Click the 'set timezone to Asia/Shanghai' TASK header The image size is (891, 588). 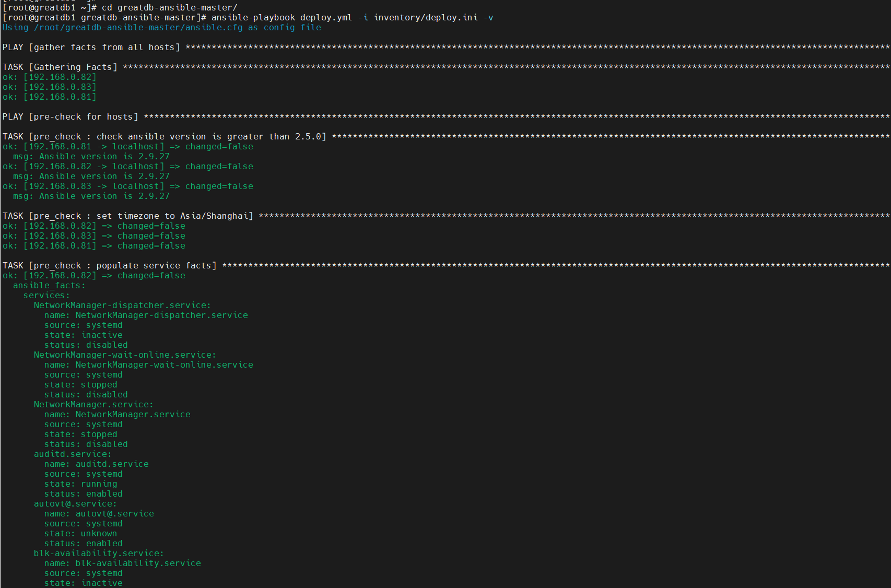tap(446, 216)
